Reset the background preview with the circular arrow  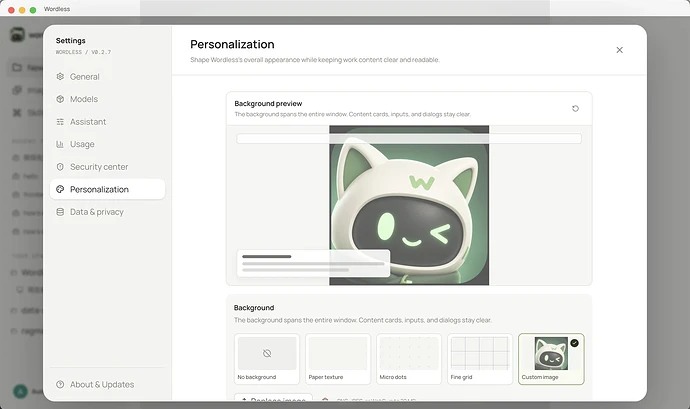(x=575, y=108)
